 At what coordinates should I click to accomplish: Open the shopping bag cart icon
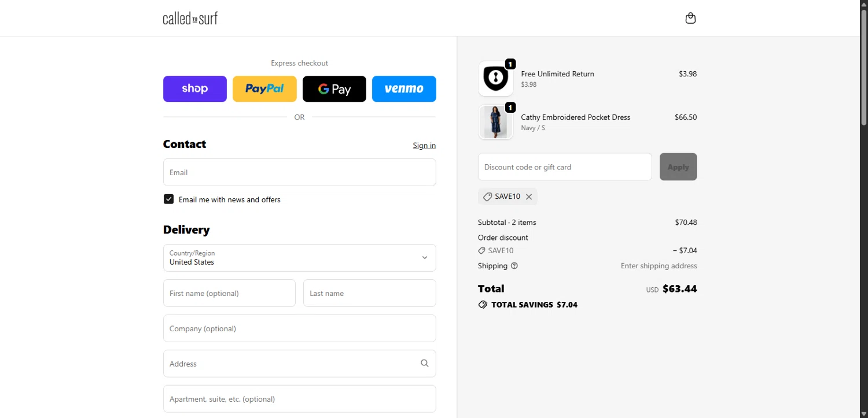point(690,18)
